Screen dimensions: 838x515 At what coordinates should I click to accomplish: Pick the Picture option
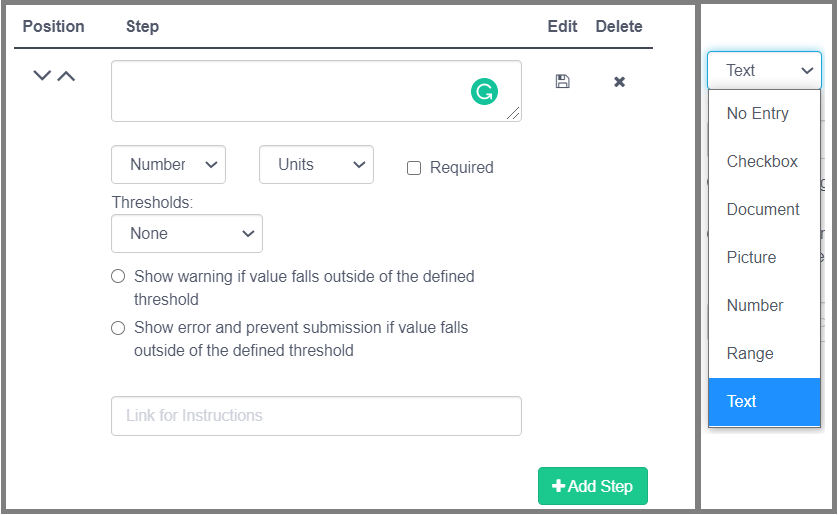[751, 258]
